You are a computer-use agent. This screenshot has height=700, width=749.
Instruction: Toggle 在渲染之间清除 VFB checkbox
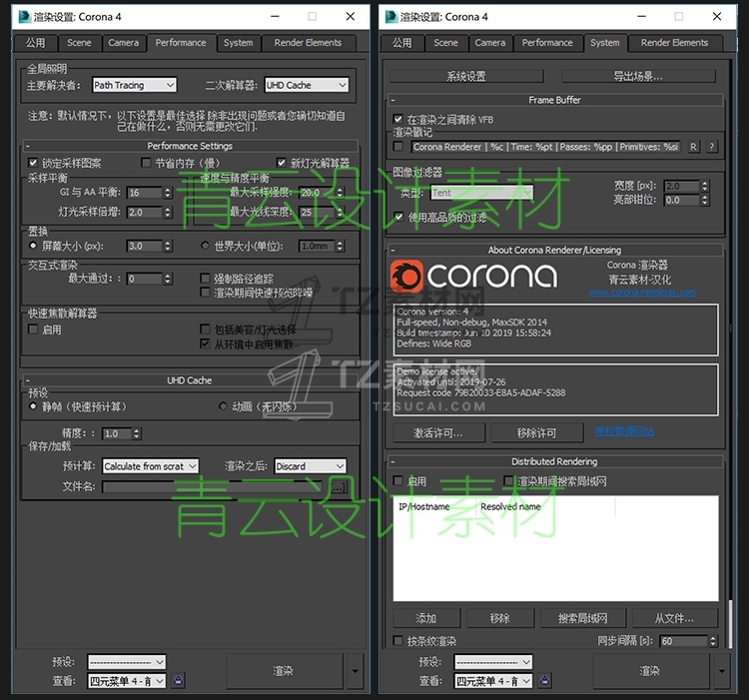point(397,119)
